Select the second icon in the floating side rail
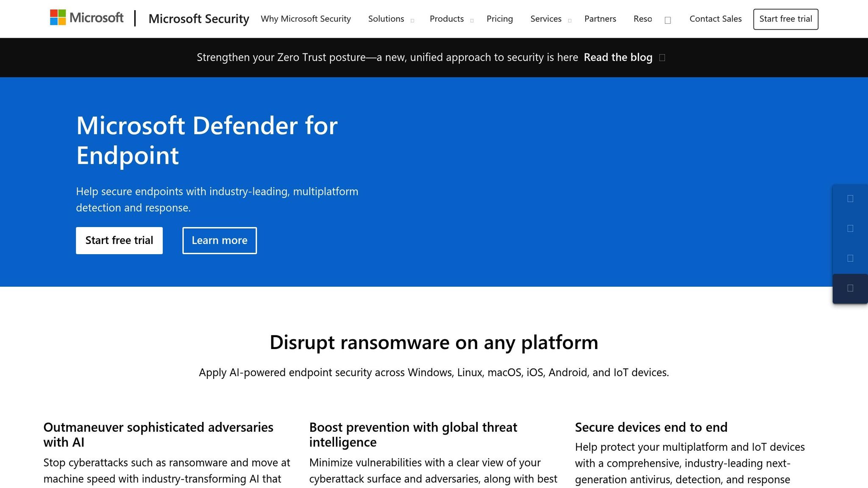 click(x=850, y=228)
